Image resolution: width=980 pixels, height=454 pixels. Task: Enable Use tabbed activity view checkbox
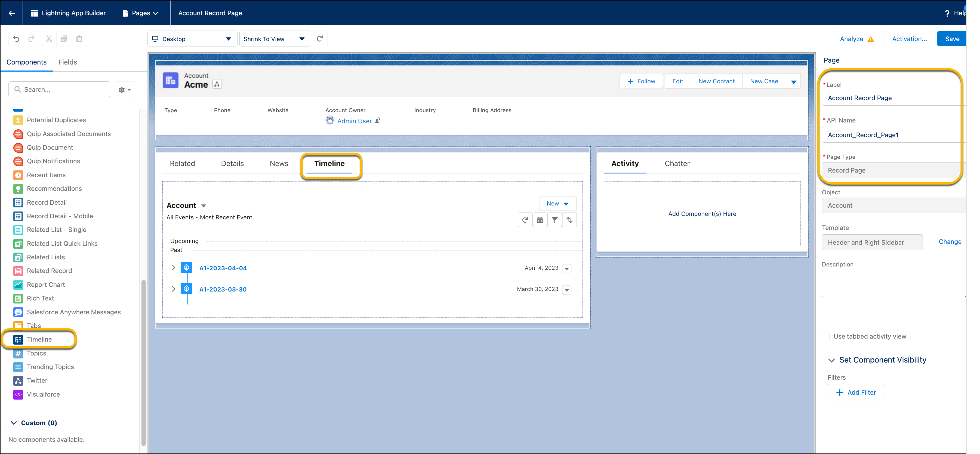825,336
